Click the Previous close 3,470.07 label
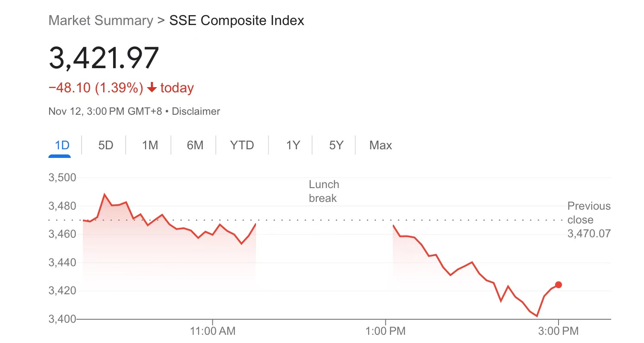This screenshot has width=644, height=343. (x=589, y=220)
